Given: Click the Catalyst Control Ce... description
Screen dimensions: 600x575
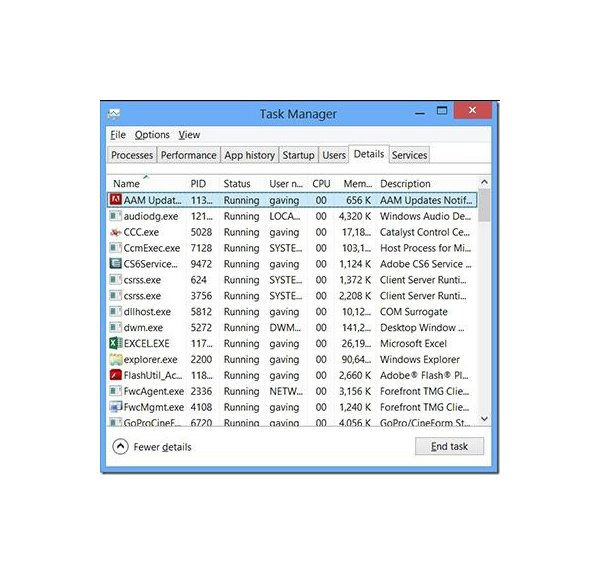Looking at the screenshot, I should [x=424, y=233].
